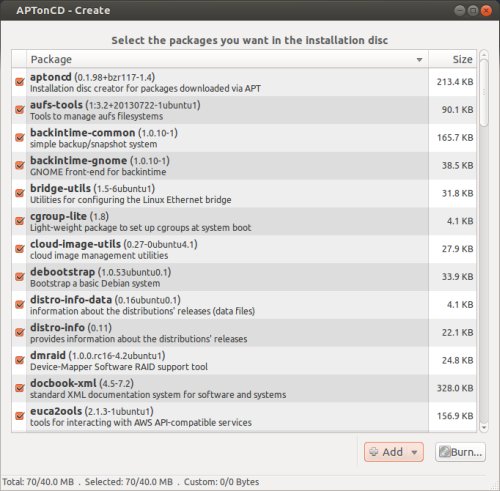Uncheck the debootstrap package checkbox
Image resolution: width=500 pixels, height=491 pixels.
pyautogui.click(x=20, y=277)
